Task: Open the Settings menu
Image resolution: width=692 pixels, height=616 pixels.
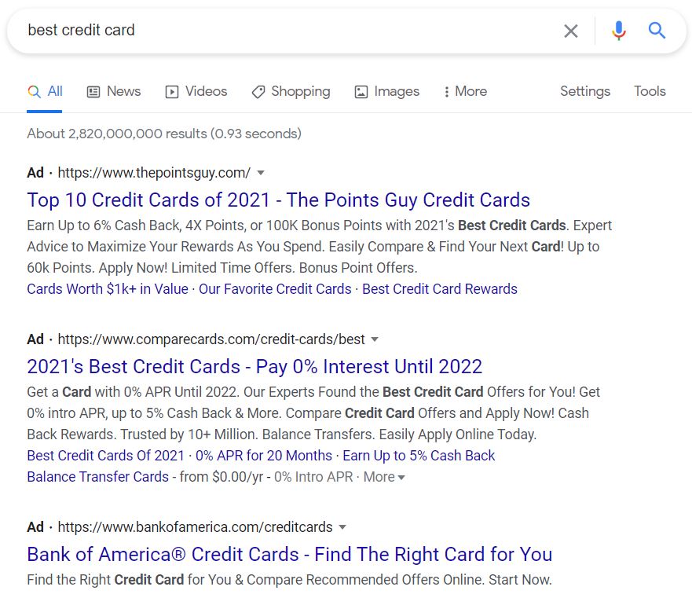Action: click(x=584, y=91)
